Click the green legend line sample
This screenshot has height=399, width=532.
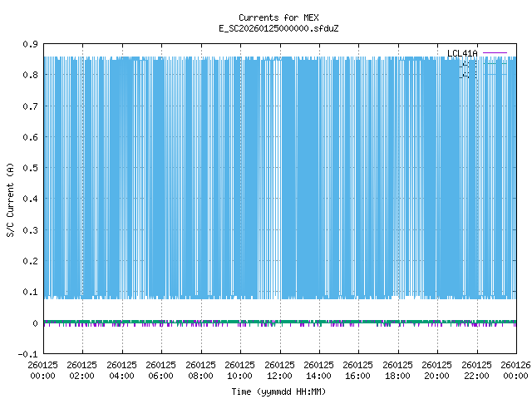point(494,64)
